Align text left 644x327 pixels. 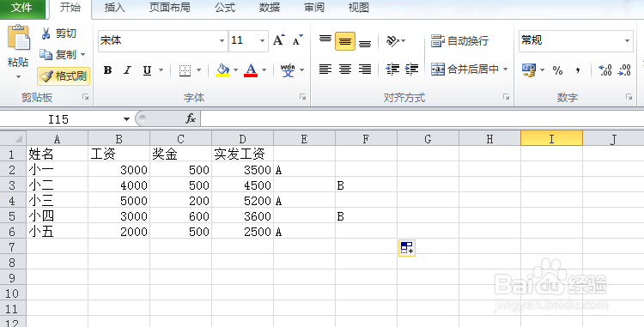click(x=325, y=70)
